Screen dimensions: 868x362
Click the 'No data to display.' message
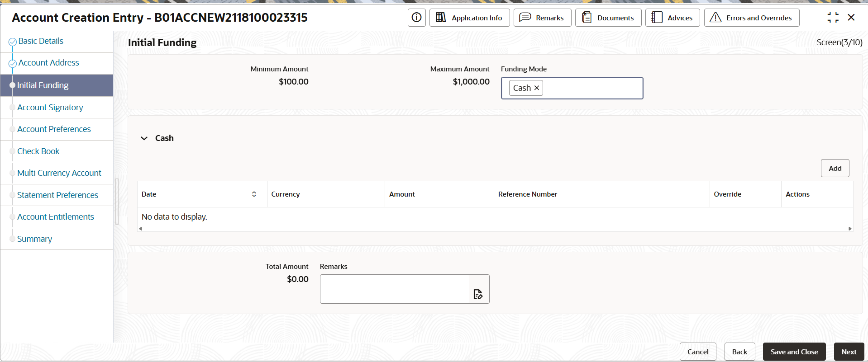(174, 217)
